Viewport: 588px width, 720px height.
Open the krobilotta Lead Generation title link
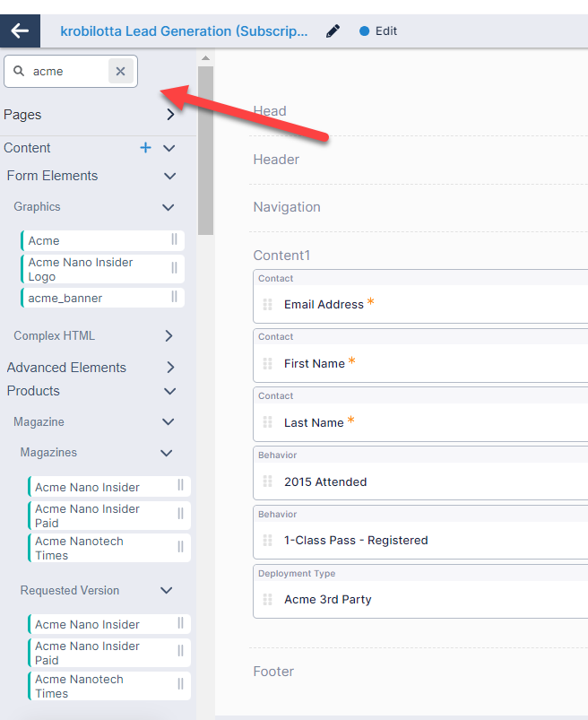pos(184,31)
